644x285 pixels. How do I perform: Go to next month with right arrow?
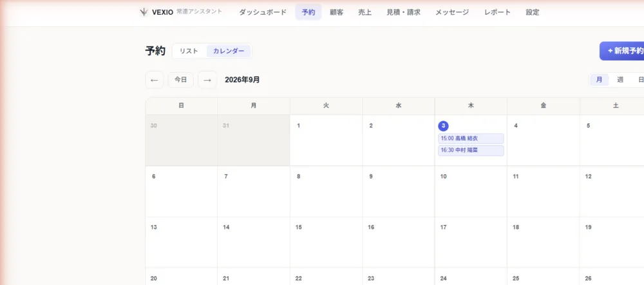(207, 80)
